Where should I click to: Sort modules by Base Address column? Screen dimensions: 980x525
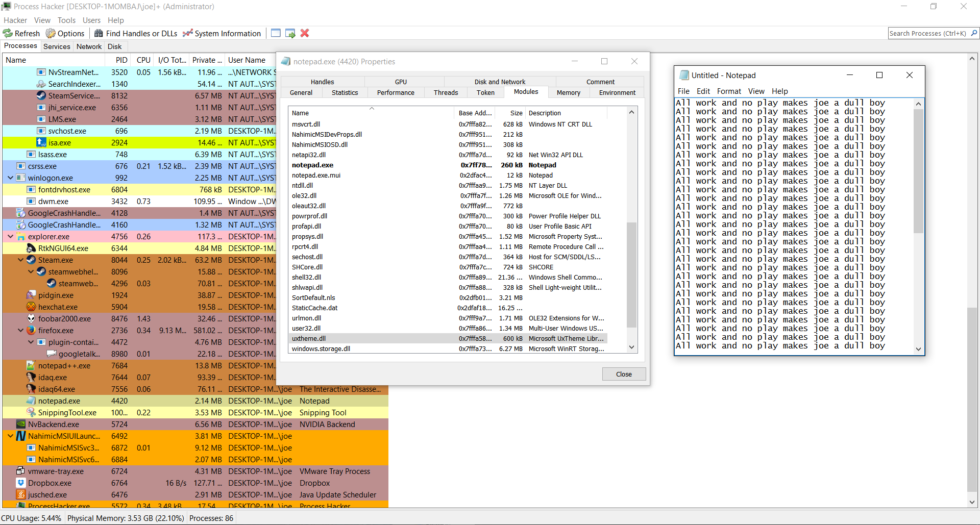pyautogui.click(x=475, y=113)
